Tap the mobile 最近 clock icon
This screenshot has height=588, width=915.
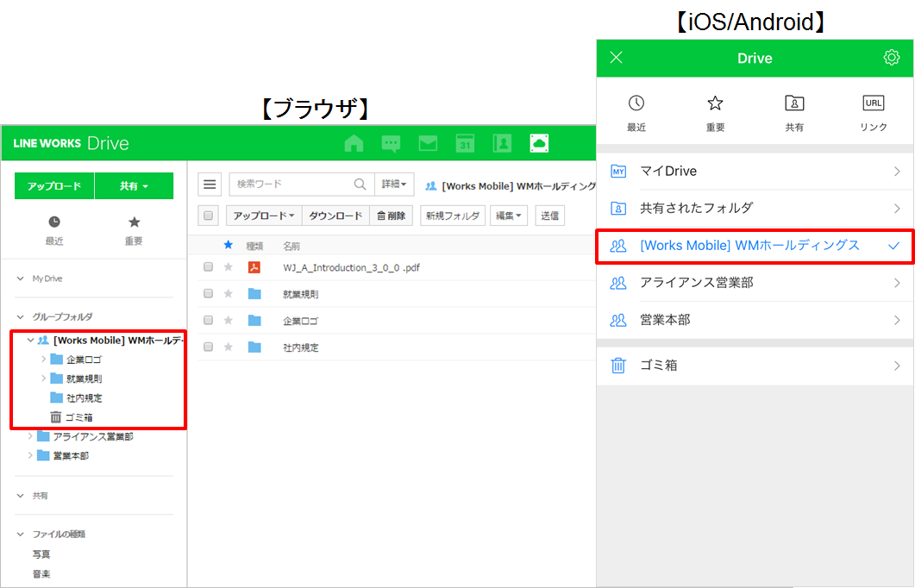pos(636,103)
